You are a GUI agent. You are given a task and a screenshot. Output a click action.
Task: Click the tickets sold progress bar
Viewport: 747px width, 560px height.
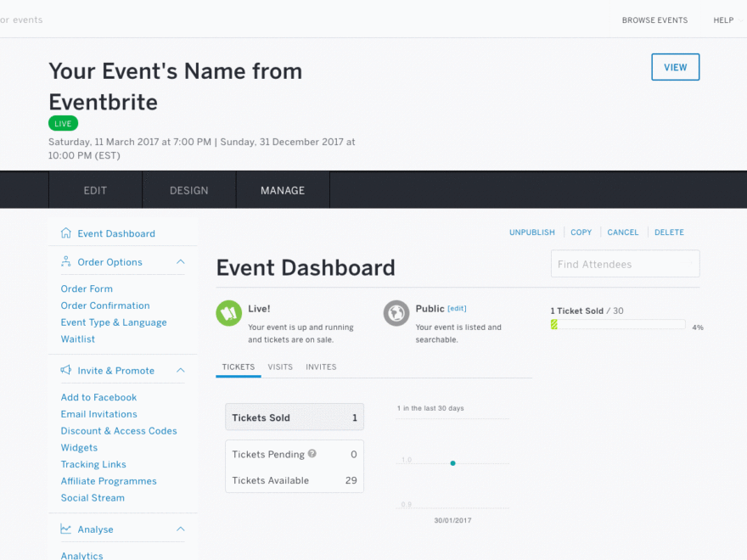[618, 324]
